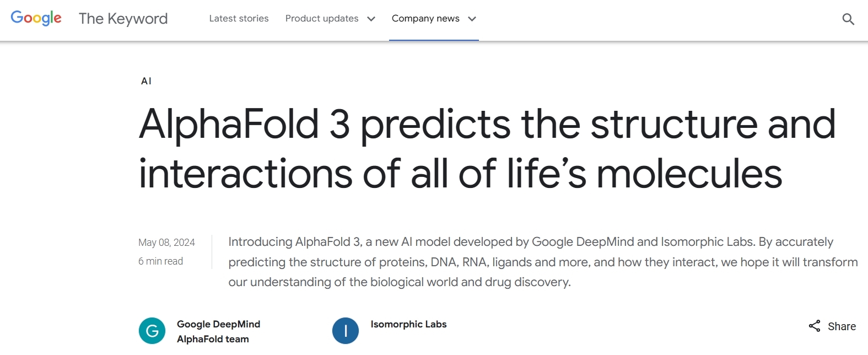Click the AlphaFold 3 article headline
The image size is (868, 355).
point(487,148)
